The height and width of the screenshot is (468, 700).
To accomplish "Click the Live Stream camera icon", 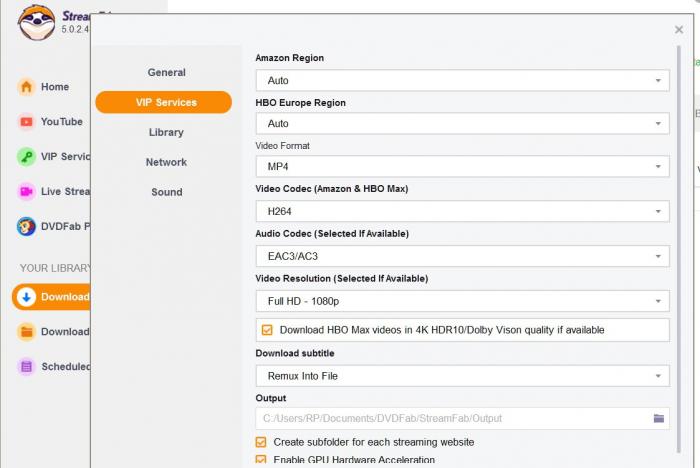I will tap(26, 191).
